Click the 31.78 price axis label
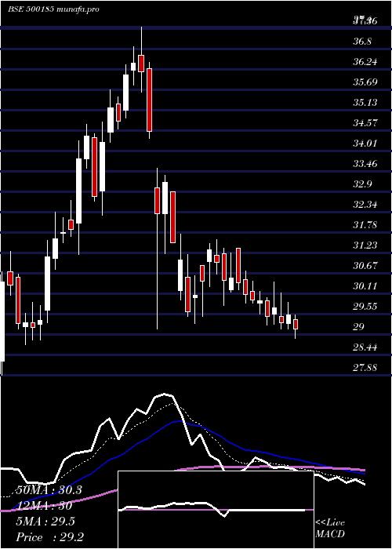This screenshot has width=392, height=549. tap(365, 225)
